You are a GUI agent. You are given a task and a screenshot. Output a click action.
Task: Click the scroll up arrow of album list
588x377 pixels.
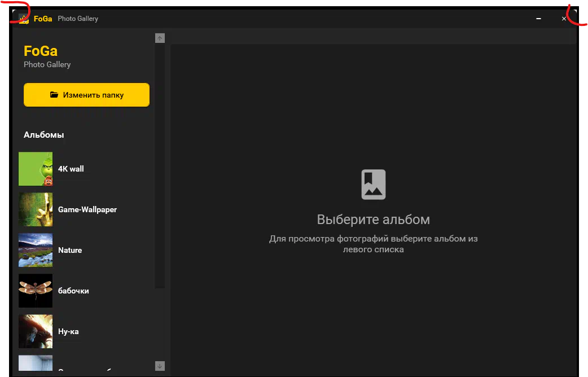tap(160, 38)
